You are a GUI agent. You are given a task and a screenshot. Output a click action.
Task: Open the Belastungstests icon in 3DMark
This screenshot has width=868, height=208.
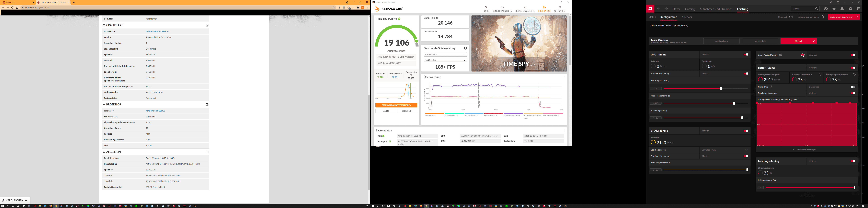pos(525,7)
